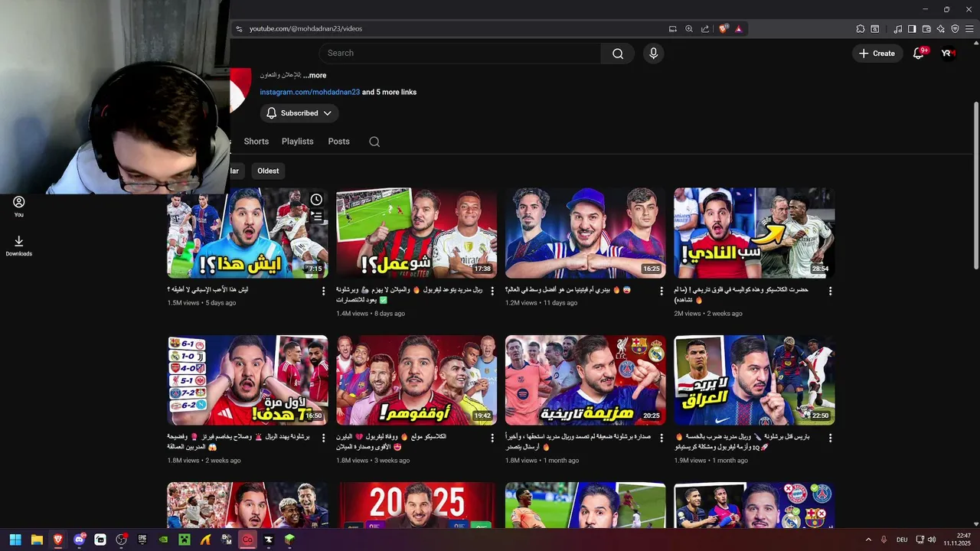
Task: Open the Windows Start button
Action: pyautogui.click(x=15, y=540)
